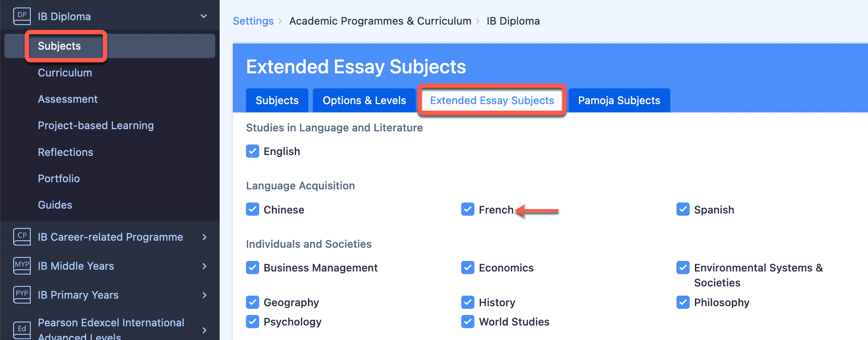Click the Pearson Edexcel Ed icon
The image size is (868, 340).
click(x=22, y=330)
